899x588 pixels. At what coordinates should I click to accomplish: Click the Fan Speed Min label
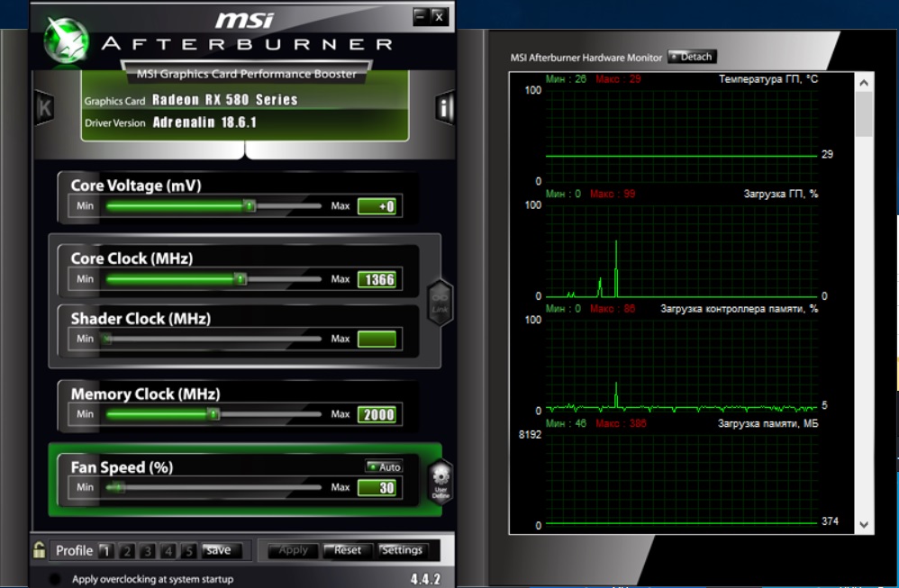pos(85,487)
